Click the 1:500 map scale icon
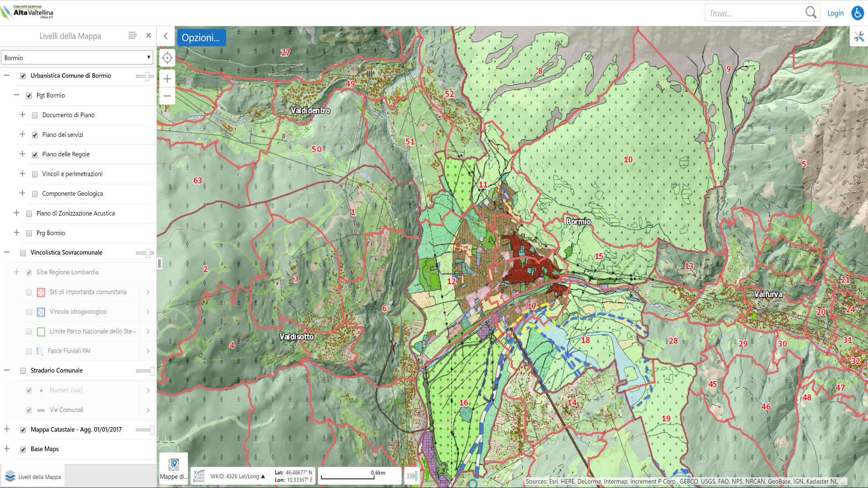Image resolution: width=868 pixels, height=488 pixels. tap(411, 476)
